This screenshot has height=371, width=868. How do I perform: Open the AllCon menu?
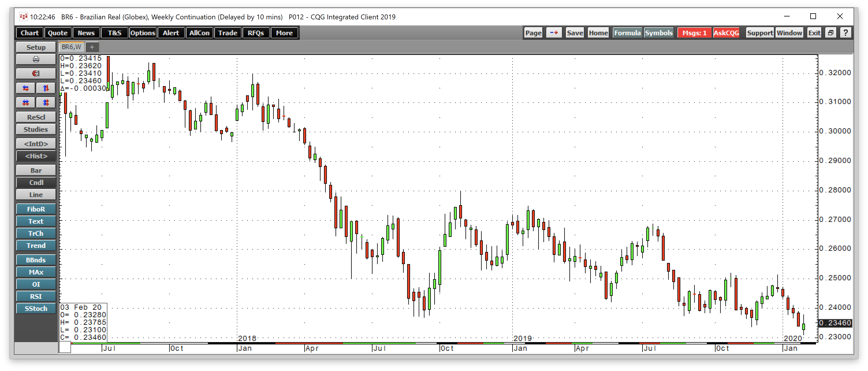199,33
